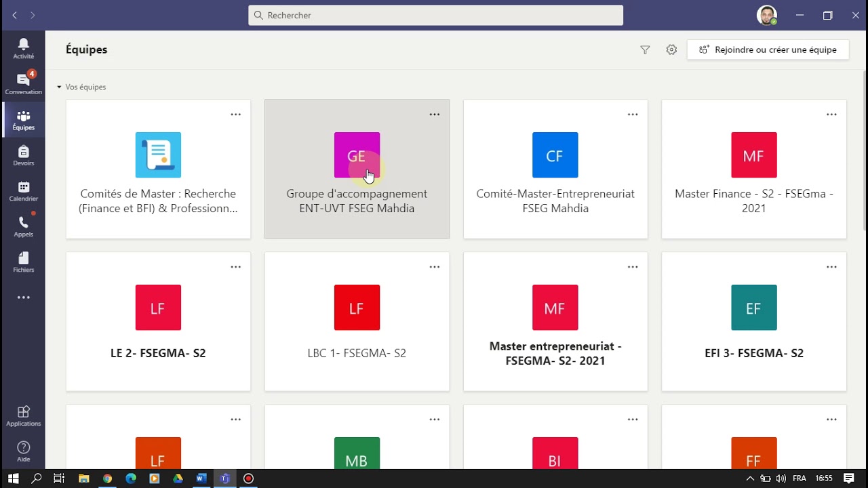Viewport: 868px width, 488px height.
Task: Open File Explorer from the taskbar
Action: coord(84,479)
